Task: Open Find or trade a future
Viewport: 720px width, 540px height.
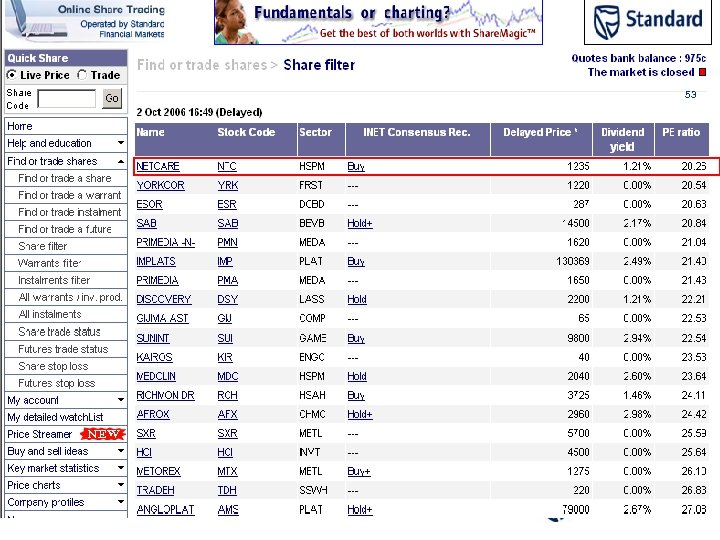Action: (65, 229)
